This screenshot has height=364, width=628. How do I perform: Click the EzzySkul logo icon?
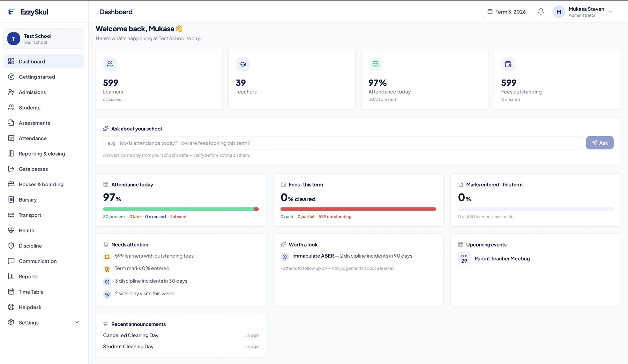pos(11,12)
